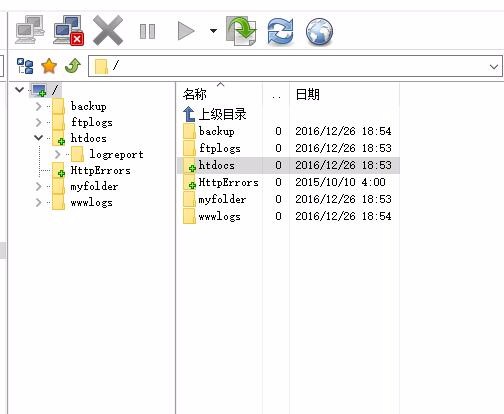Select htdocs in the folder tree

tap(89, 138)
